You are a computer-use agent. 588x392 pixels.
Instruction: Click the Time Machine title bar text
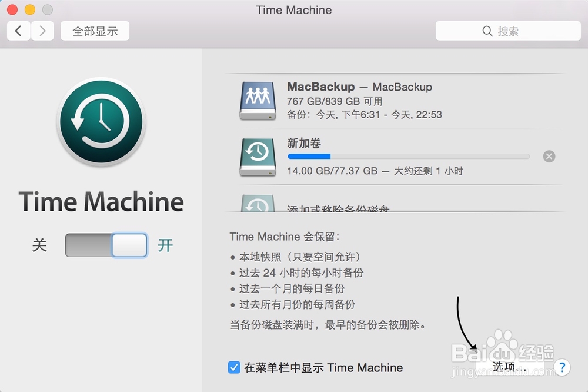click(293, 9)
